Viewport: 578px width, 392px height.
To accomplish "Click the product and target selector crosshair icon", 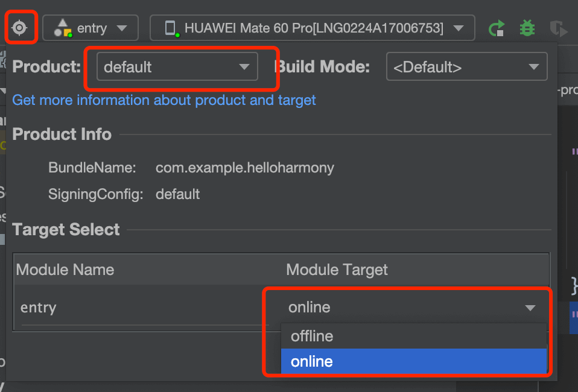I will click(x=20, y=28).
